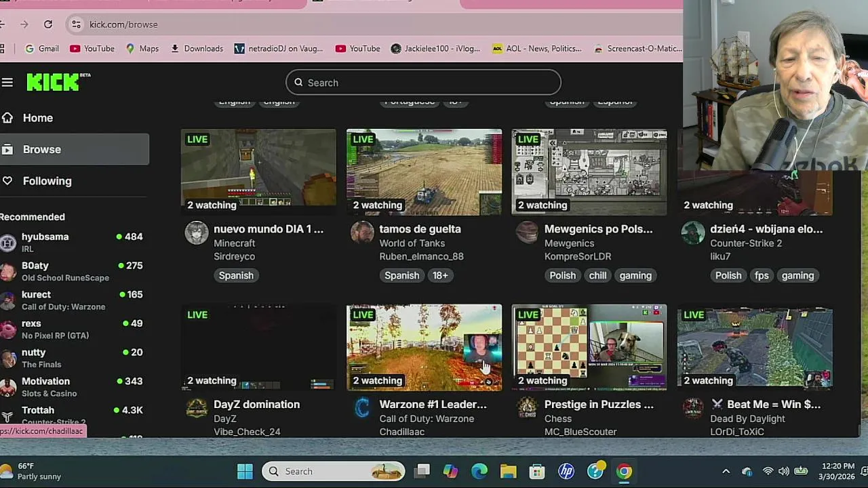Click liku7's avatar icon

point(693,233)
